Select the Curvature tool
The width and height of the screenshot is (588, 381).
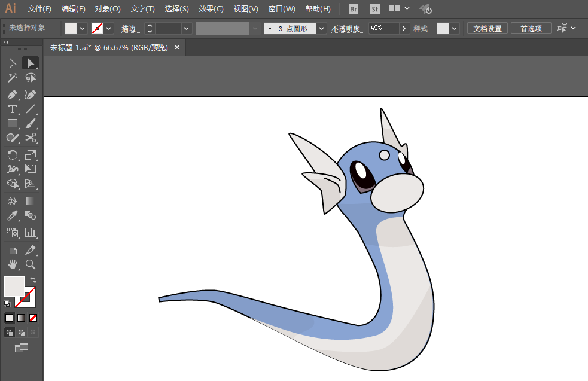coord(31,95)
